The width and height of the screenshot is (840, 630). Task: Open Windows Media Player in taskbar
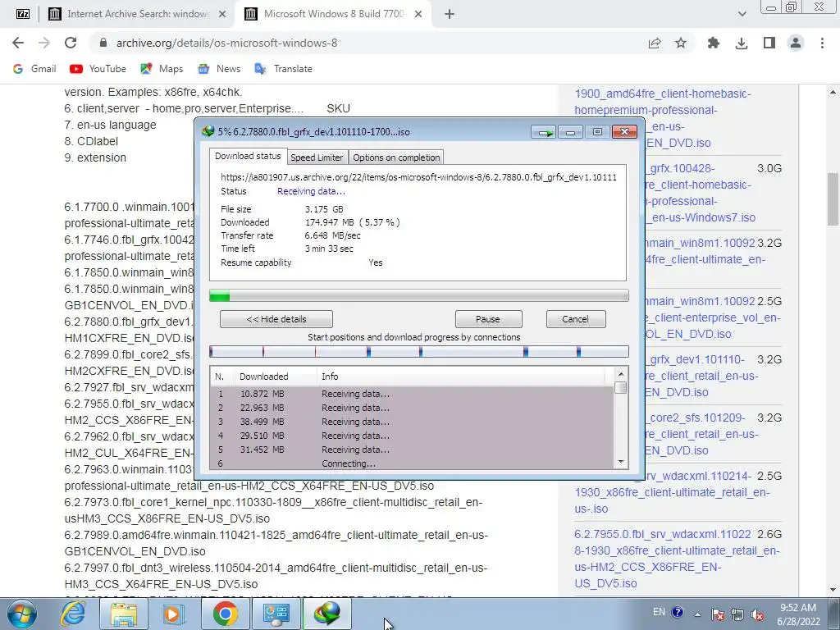point(174,614)
